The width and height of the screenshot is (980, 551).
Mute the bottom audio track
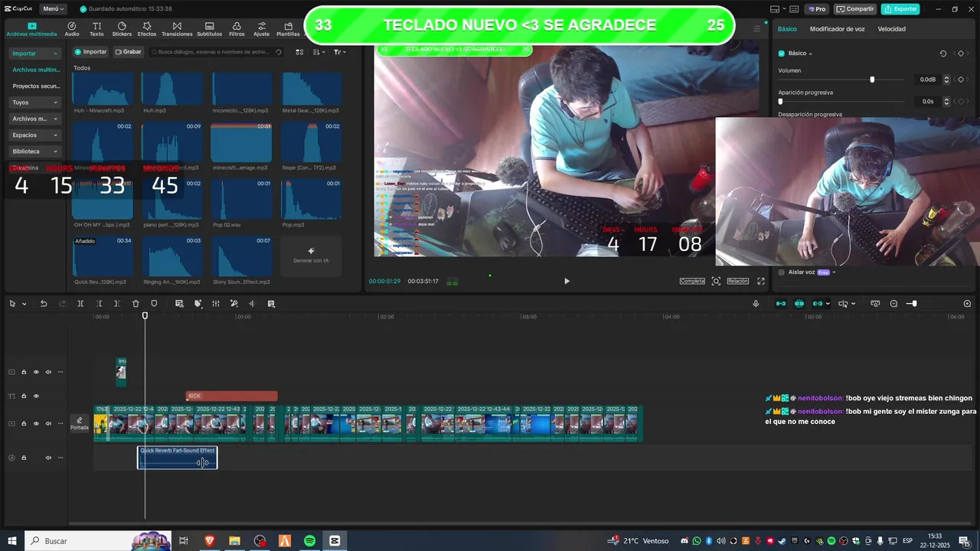48,458
